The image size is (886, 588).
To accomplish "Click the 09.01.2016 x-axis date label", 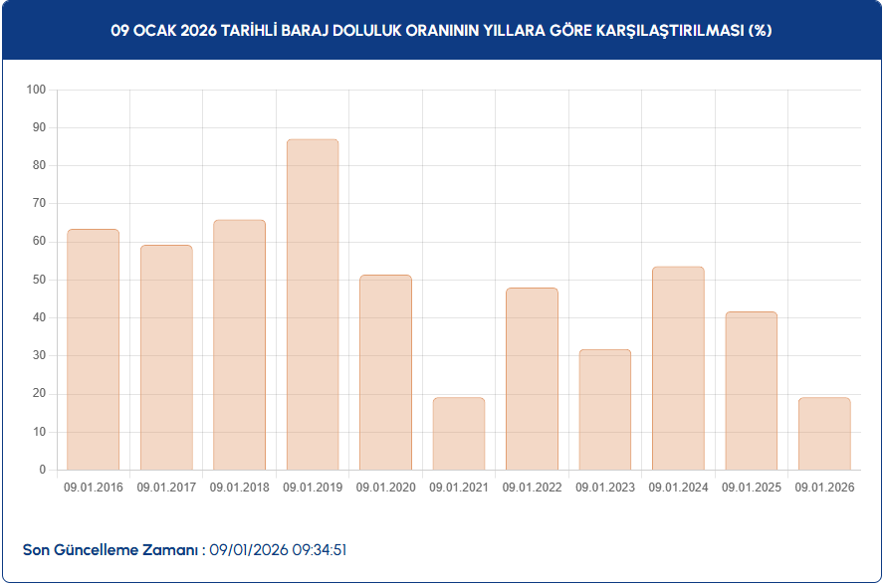I will 93,488.
